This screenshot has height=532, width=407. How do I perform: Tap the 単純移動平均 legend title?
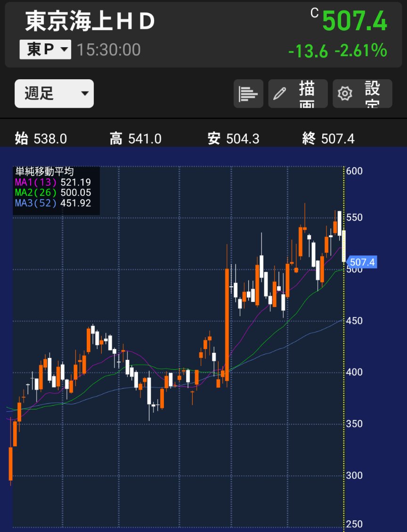click(44, 172)
